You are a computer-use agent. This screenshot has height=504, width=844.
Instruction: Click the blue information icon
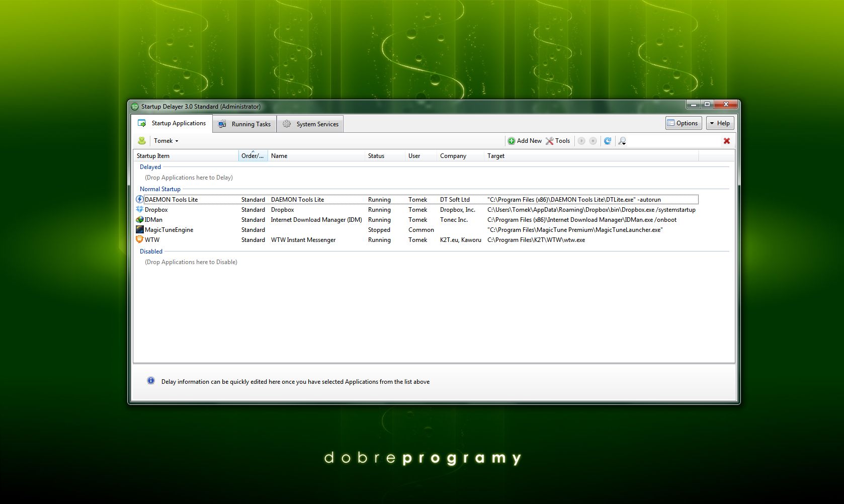(151, 381)
